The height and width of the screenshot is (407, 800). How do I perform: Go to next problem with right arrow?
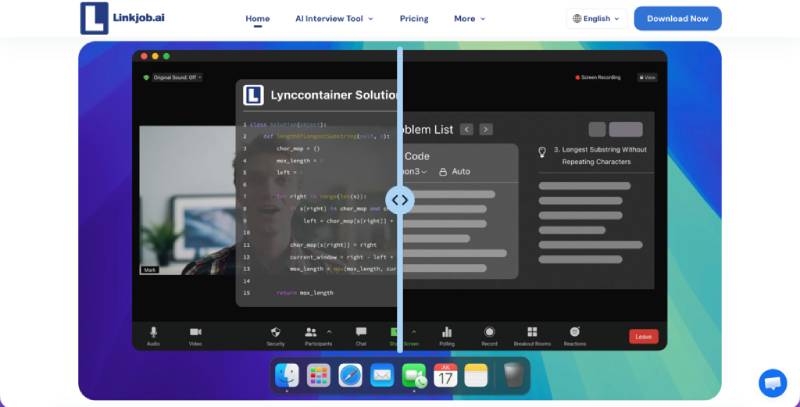click(x=486, y=130)
